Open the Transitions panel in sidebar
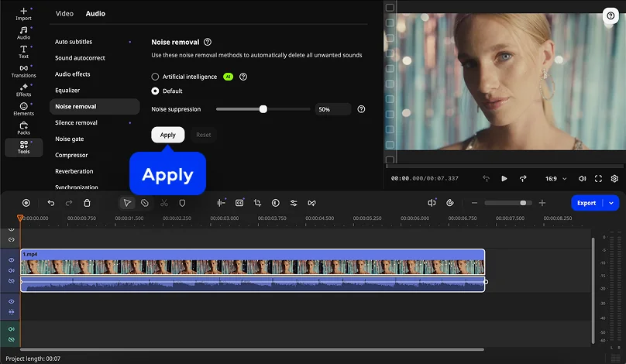Image resolution: width=626 pixels, height=364 pixels. tap(23, 70)
